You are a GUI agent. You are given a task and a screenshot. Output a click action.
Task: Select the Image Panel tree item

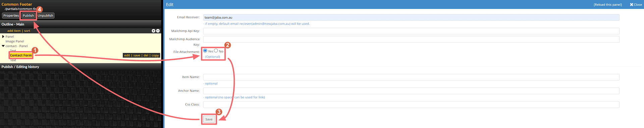pos(15,41)
